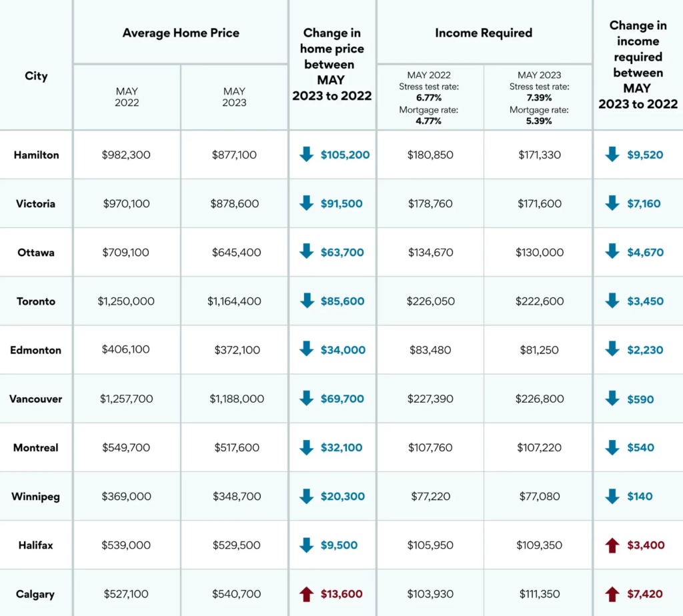Select the May 2023 stress test rate header
The image size is (683, 616).
pos(539,98)
